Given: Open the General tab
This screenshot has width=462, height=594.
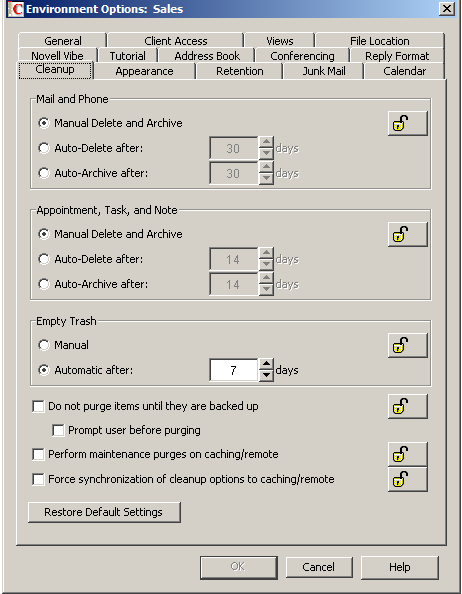Looking at the screenshot, I should point(62,41).
